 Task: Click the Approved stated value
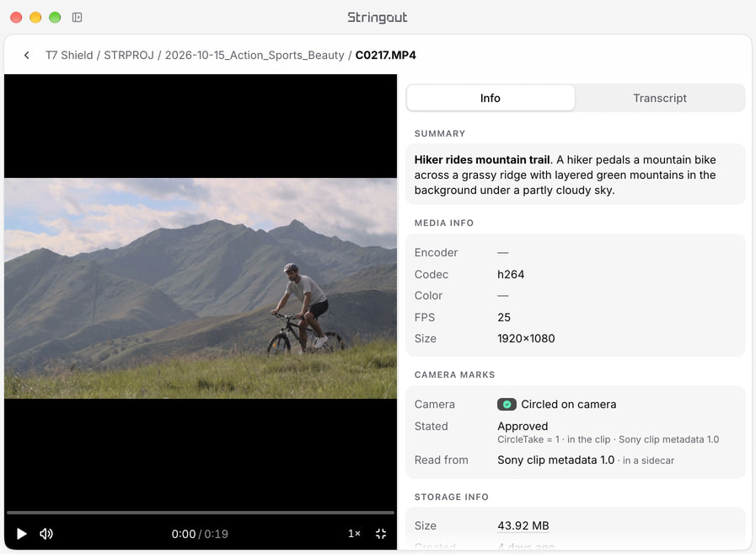[523, 426]
